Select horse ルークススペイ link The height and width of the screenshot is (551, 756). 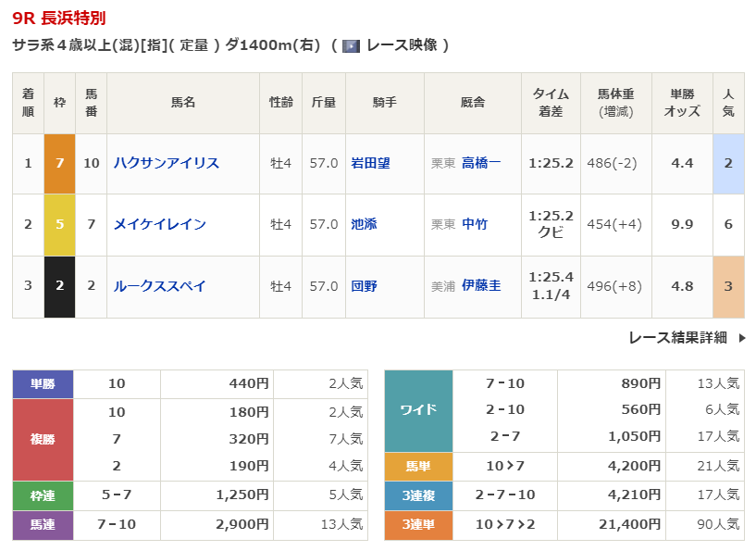[x=160, y=286]
